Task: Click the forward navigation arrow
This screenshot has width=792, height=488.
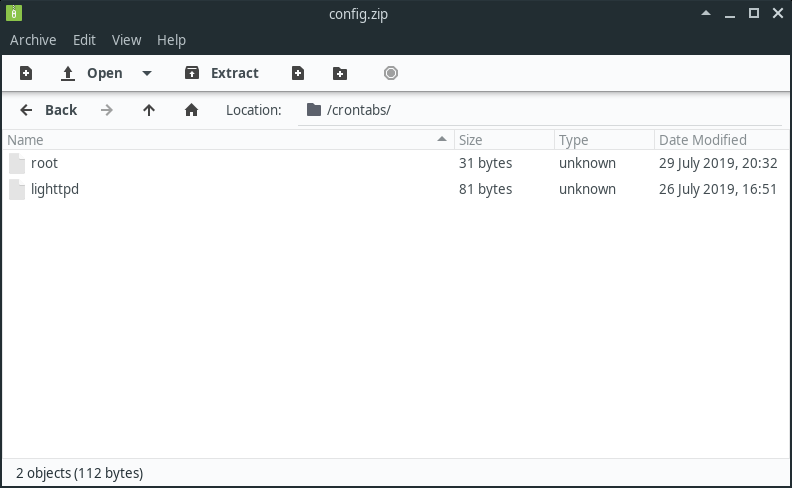Action: (107, 110)
